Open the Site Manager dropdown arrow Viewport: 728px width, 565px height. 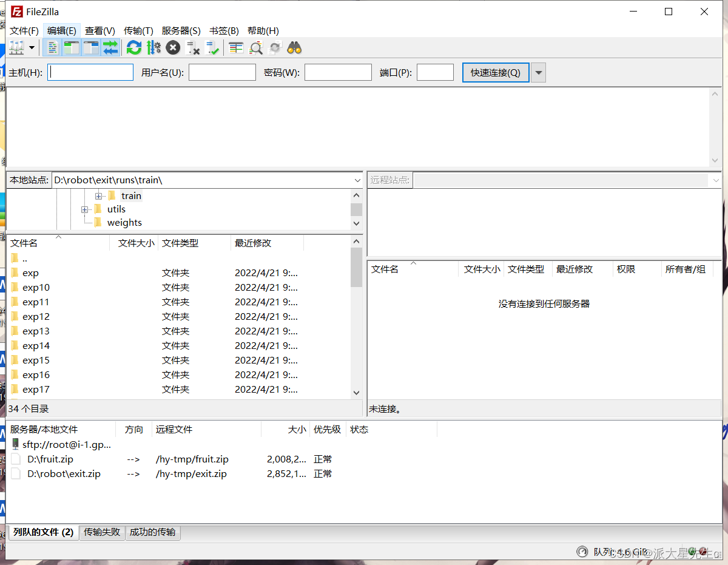[x=32, y=48]
